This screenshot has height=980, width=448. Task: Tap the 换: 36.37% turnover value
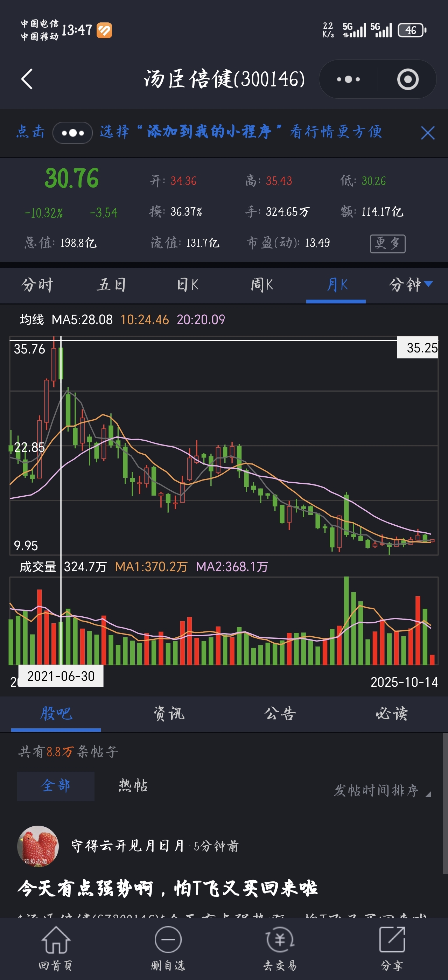coord(176,211)
